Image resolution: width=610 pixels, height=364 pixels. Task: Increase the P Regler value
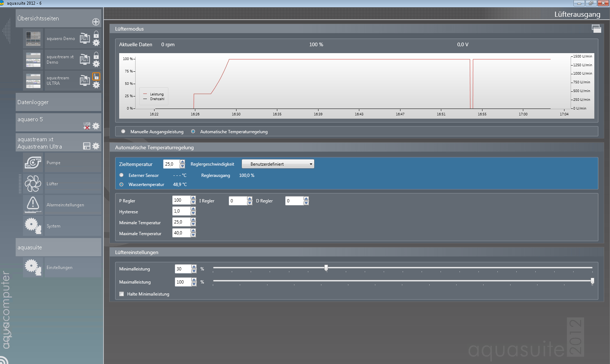click(193, 198)
